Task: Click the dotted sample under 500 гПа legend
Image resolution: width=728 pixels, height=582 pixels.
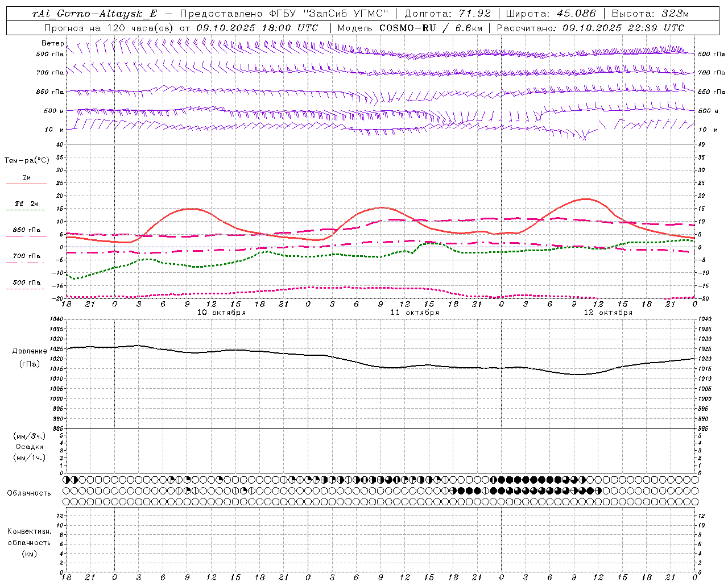Action: (x=25, y=289)
